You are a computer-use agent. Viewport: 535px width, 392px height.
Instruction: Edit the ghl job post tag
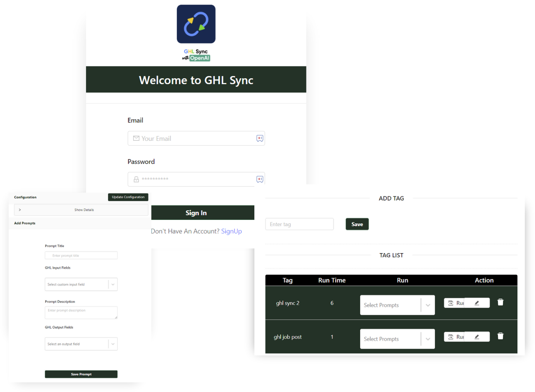point(477,337)
